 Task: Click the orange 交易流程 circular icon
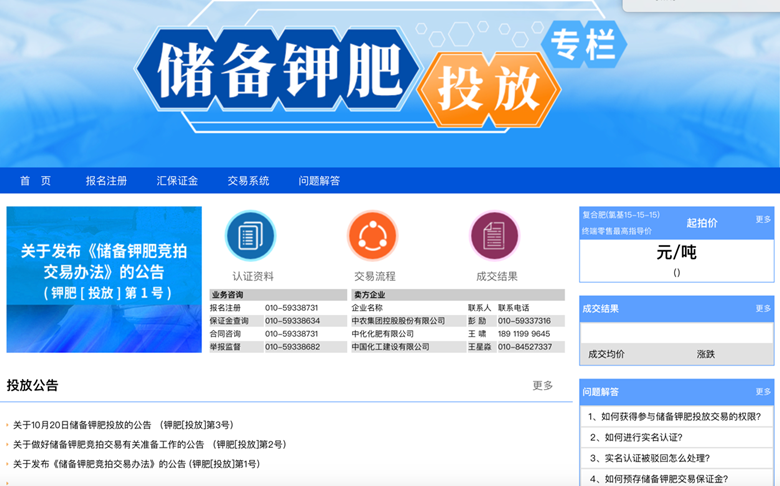pyautogui.click(x=373, y=236)
